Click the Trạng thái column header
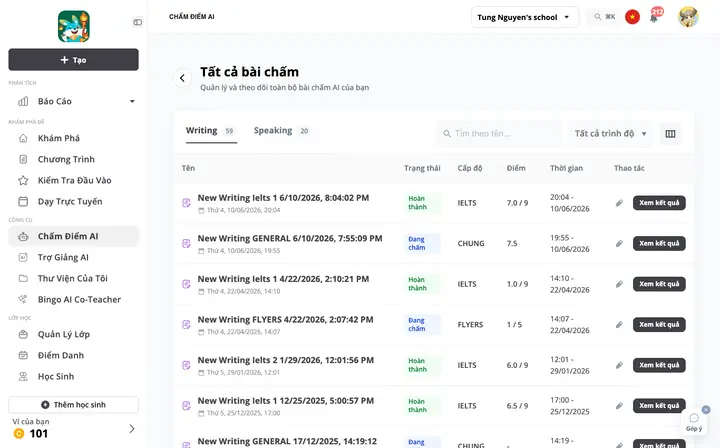The width and height of the screenshot is (720, 448). (422, 168)
